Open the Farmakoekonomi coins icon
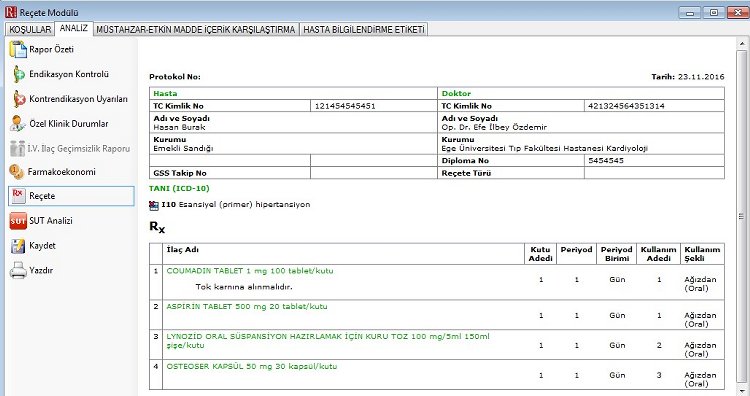This screenshot has width=750, height=396. (x=16, y=172)
